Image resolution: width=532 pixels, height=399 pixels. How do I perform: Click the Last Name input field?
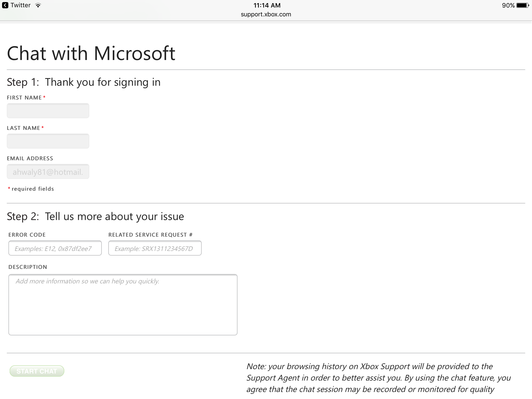(47, 141)
